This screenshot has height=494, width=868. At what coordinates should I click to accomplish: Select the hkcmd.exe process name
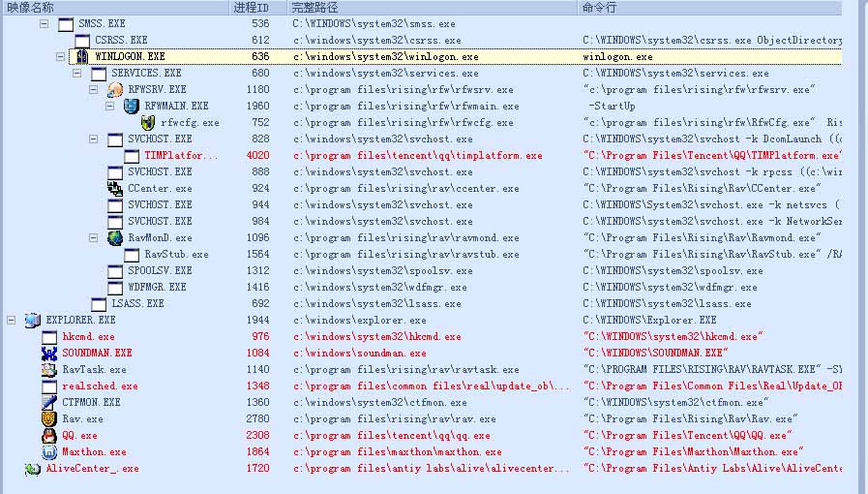(x=89, y=337)
